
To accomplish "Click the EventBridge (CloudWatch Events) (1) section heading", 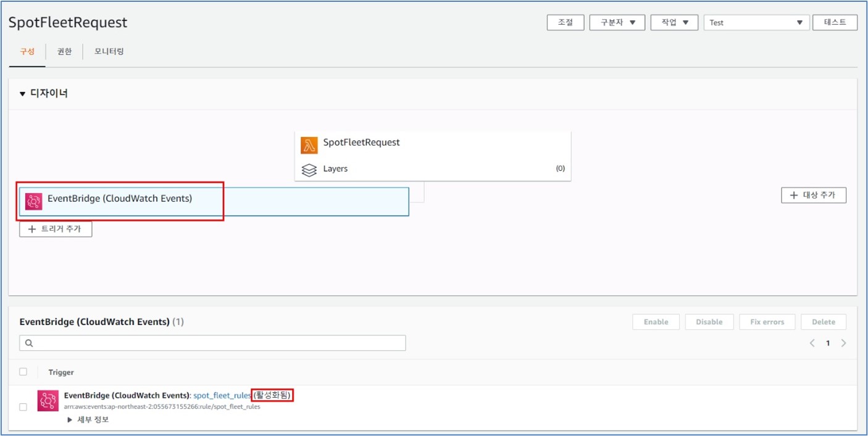I will coord(102,322).
